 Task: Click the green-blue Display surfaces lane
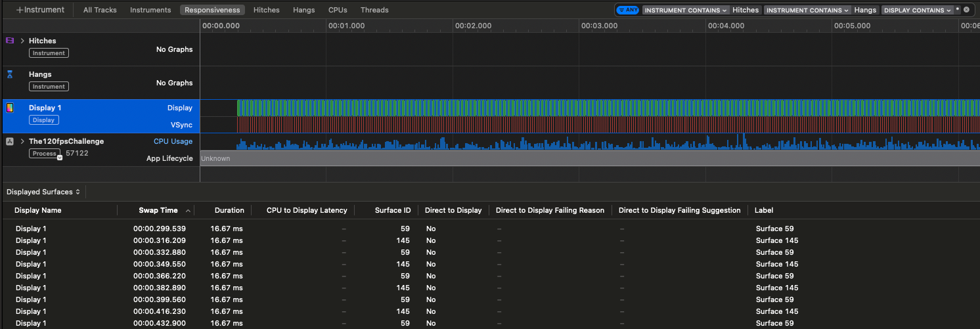pos(608,108)
